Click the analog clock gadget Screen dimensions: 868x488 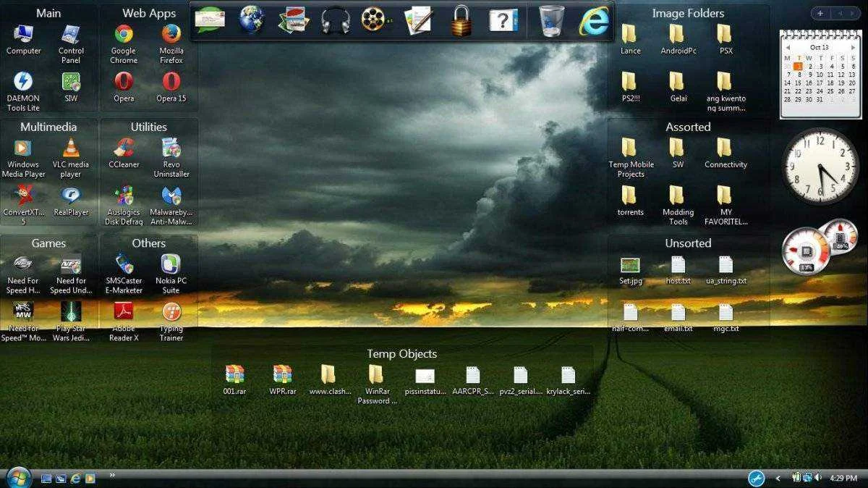point(820,166)
